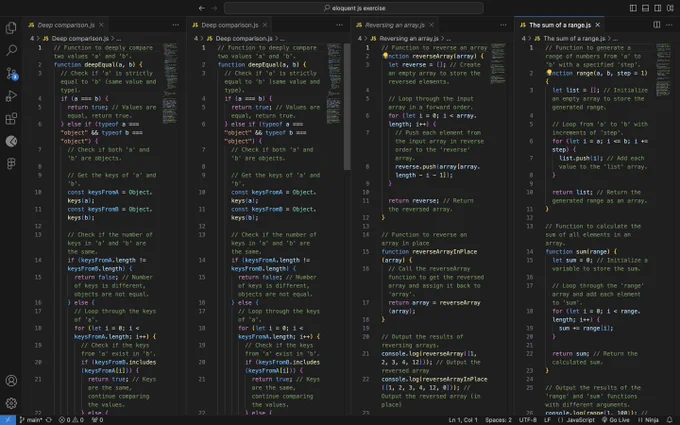
Task: Open remote window button in status bar
Action: point(8,420)
